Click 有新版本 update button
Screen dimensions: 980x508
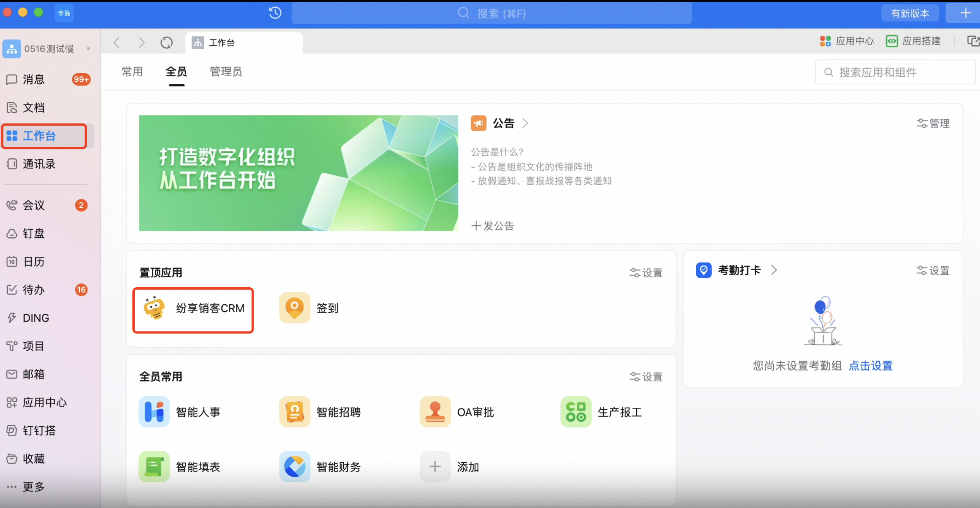coord(910,13)
